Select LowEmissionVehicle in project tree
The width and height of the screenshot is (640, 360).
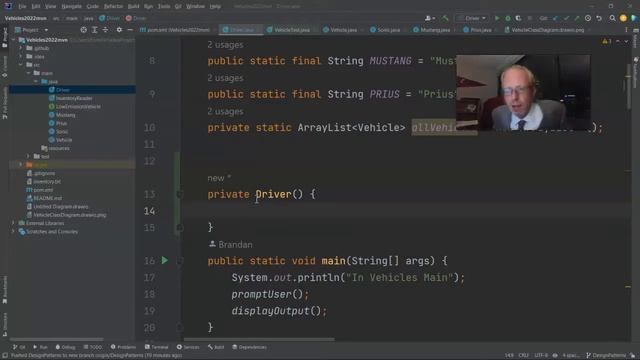[x=78, y=107]
